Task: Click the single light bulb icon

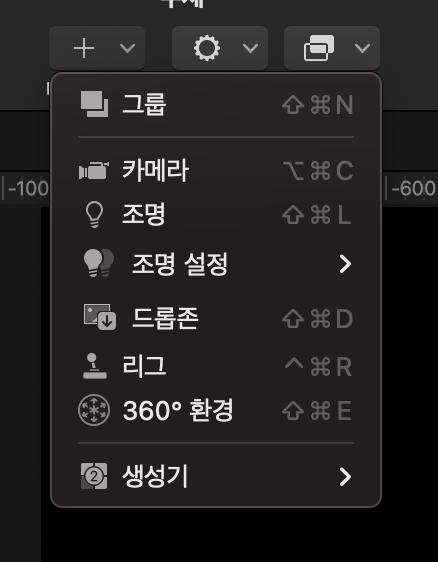Action: tap(94, 214)
